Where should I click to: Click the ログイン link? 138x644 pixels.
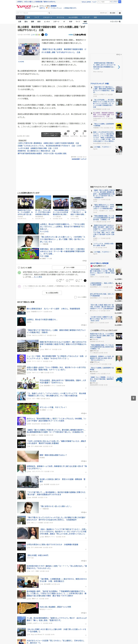[42, 8]
